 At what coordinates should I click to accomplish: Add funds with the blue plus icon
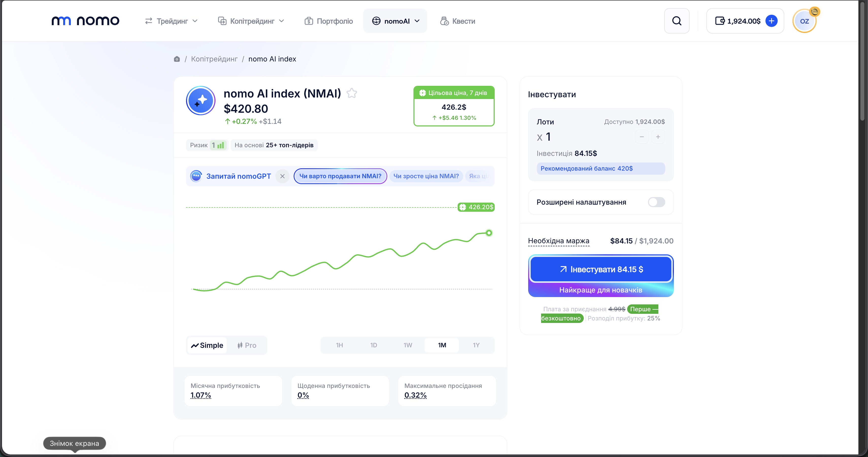point(771,21)
